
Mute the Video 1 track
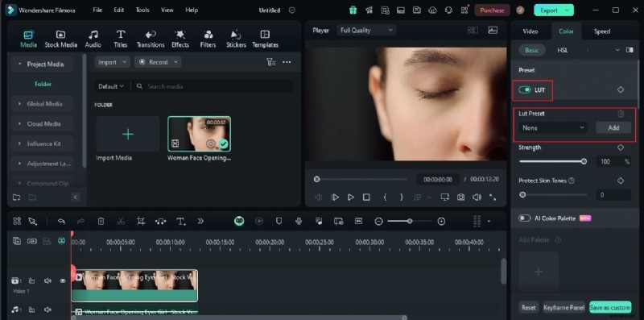pos(47,281)
